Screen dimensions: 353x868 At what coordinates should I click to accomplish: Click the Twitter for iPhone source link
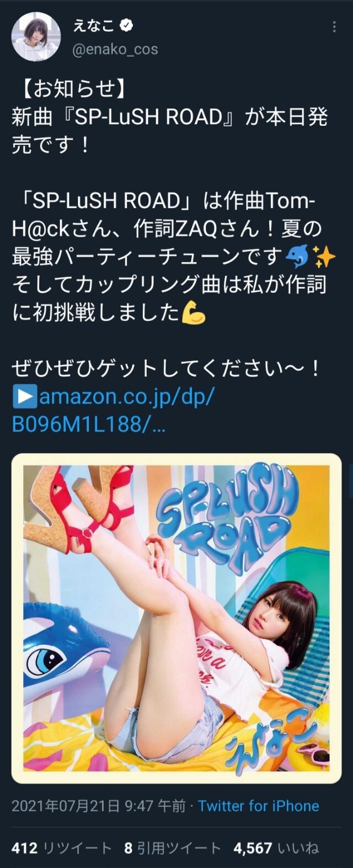pyautogui.click(x=259, y=806)
